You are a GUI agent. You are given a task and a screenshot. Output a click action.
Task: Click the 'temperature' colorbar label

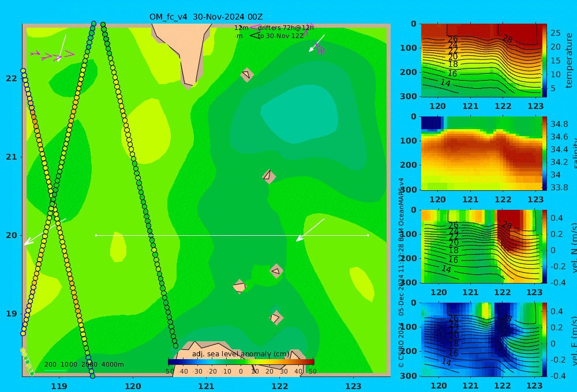[569, 61]
